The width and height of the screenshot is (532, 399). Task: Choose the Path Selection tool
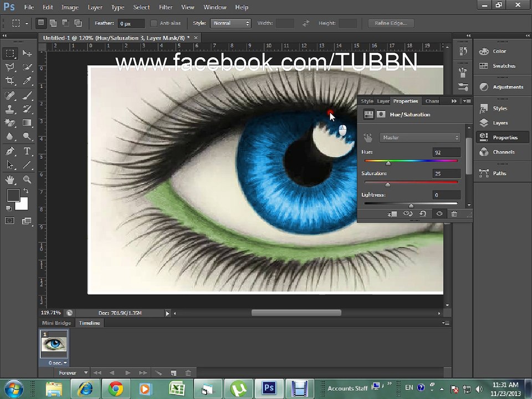(10, 165)
